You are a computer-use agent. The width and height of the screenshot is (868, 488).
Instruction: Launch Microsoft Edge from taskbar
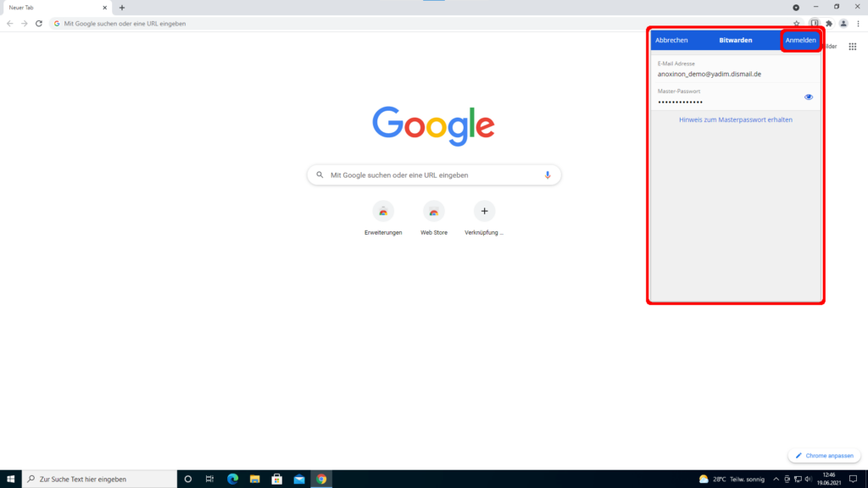click(x=232, y=480)
